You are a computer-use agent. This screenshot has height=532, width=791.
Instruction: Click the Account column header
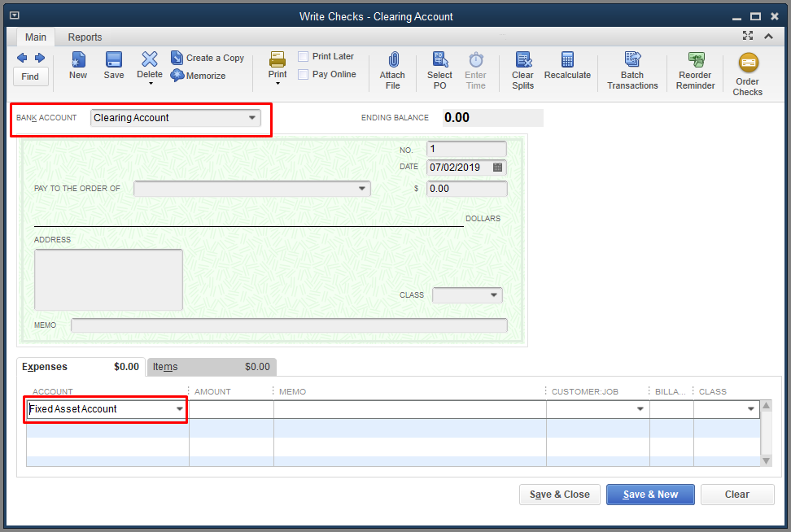[53, 392]
